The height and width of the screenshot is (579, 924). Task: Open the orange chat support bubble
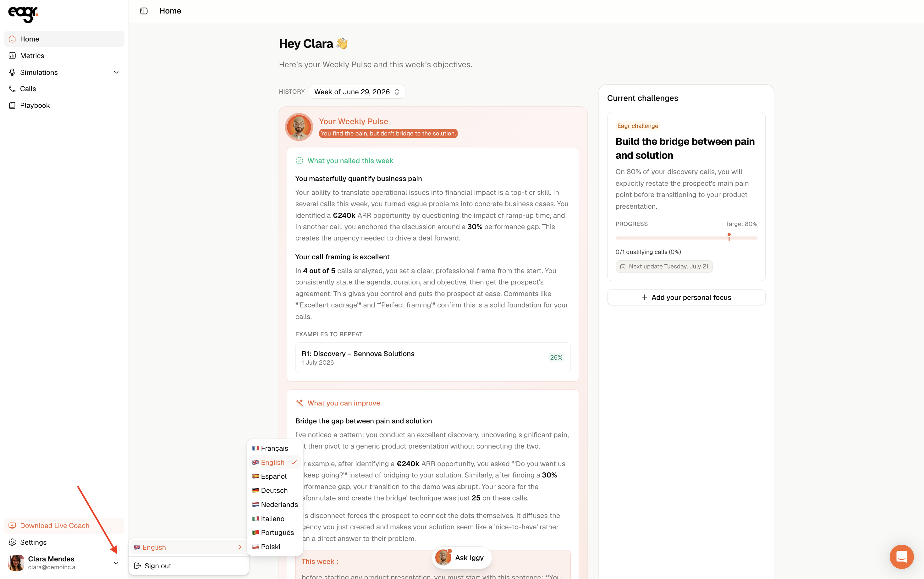pos(901,556)
